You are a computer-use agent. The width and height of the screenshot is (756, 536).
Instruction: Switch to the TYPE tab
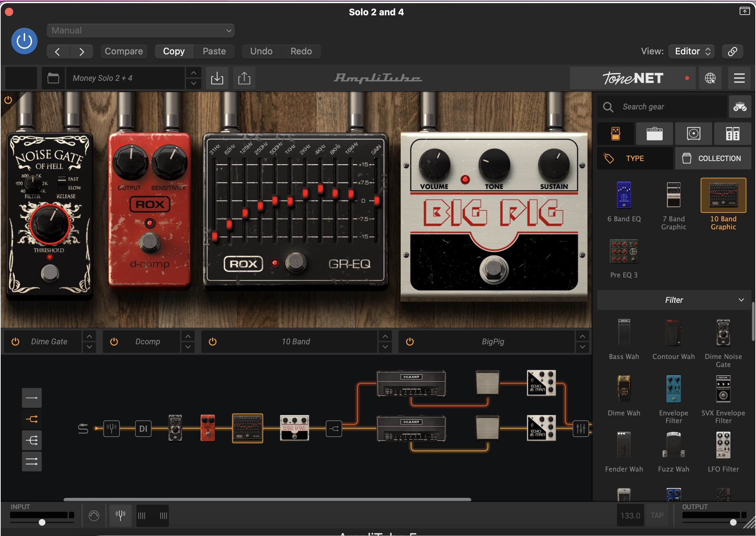point(635,158)
